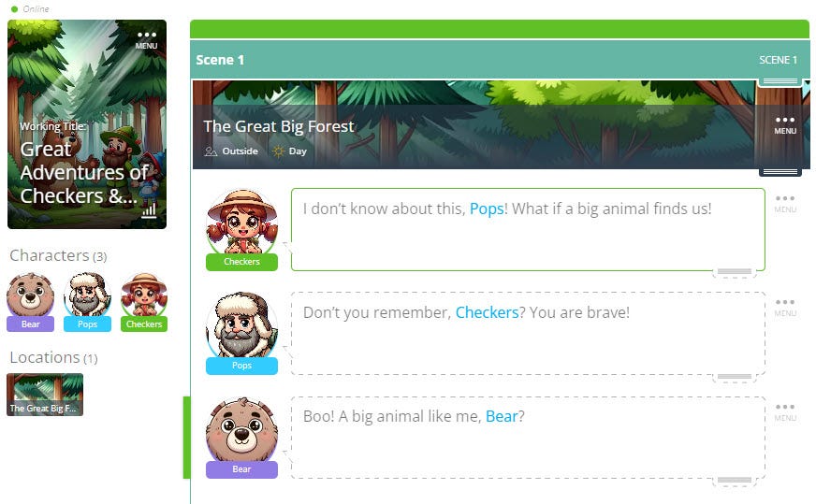Open MENU for Checkers dialogue line

(785, 203)
